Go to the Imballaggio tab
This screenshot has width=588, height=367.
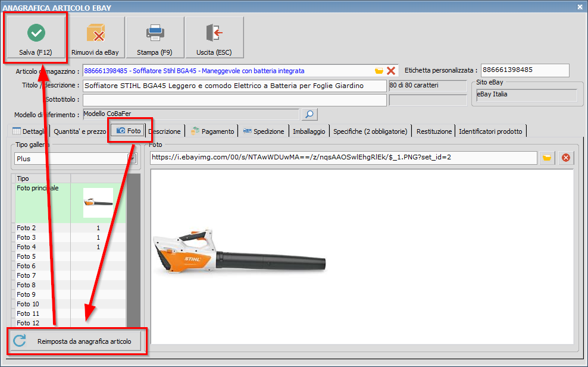pos(309,131)
